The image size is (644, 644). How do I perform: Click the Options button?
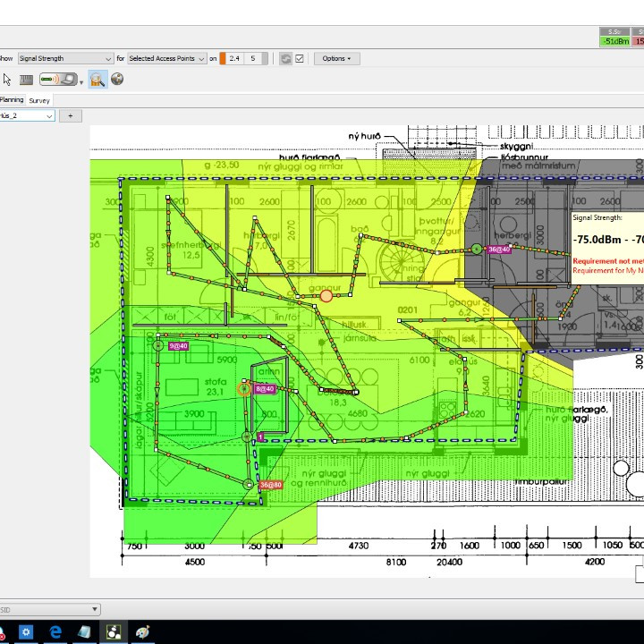[x=336, y=59]
